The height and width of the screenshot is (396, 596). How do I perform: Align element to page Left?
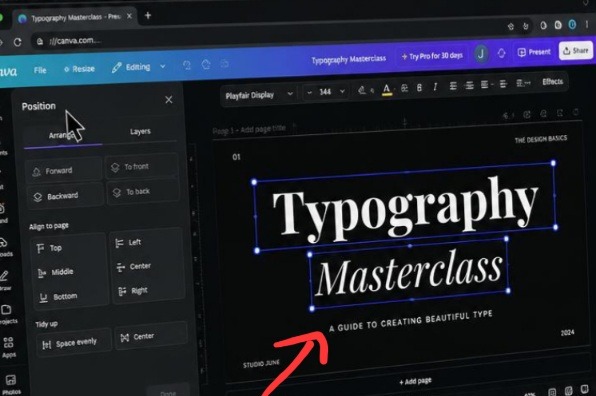[x=128, y=242]
